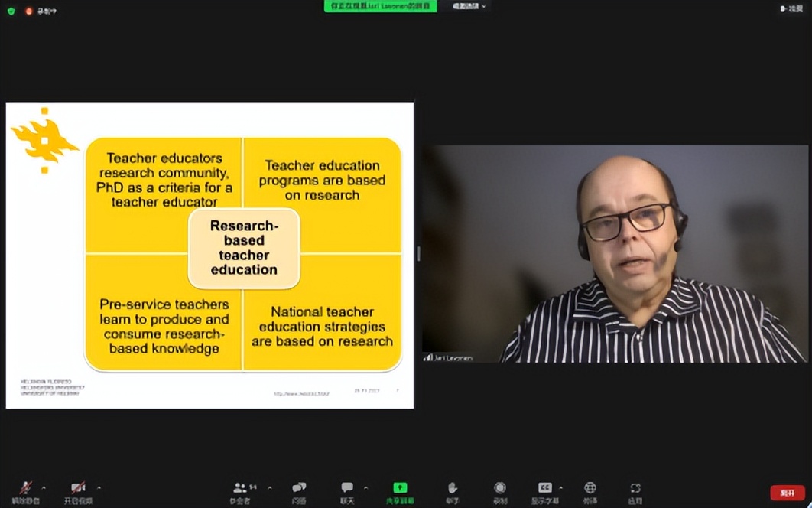Viewport: 812px width, 508px height.
Task: Open the view options dropdown beside banner
Action: coord(469,6)
